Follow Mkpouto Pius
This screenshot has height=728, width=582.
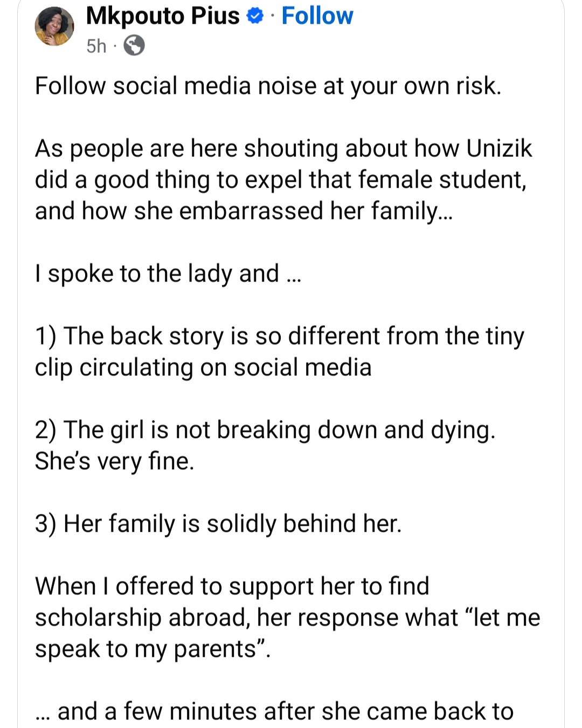(x=317, y=16)
